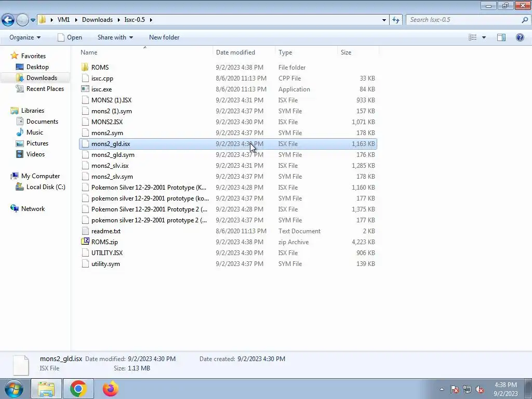Open the Help question mark icon
532x399 pixels.
pyautogui.click(x=520, y=37)
